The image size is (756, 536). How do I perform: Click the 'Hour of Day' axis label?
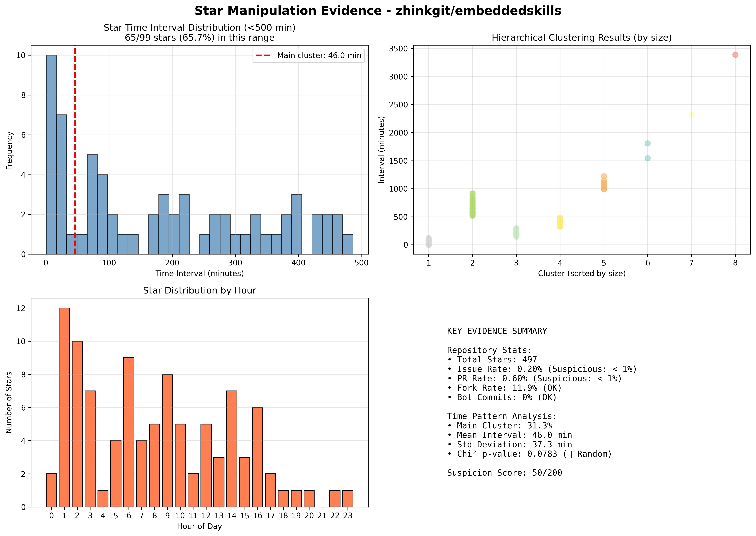click(x=200, y=526)
